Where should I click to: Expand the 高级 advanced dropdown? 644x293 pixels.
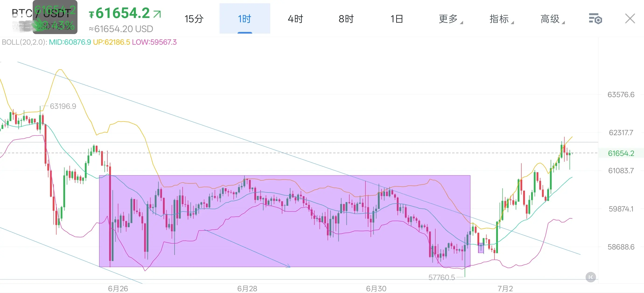pyautogui.click(x=552, y=19)
